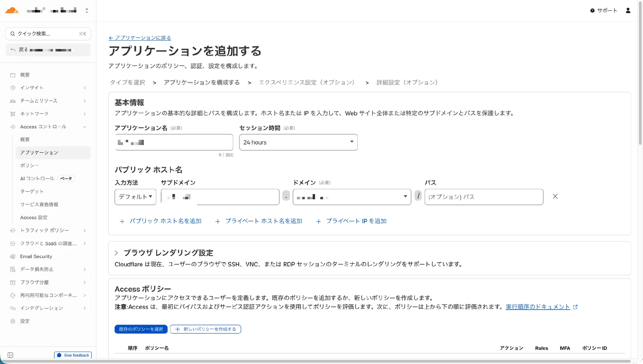
Task: Open the 実行順序のドキュメント link
Action: tap(539, 306)
